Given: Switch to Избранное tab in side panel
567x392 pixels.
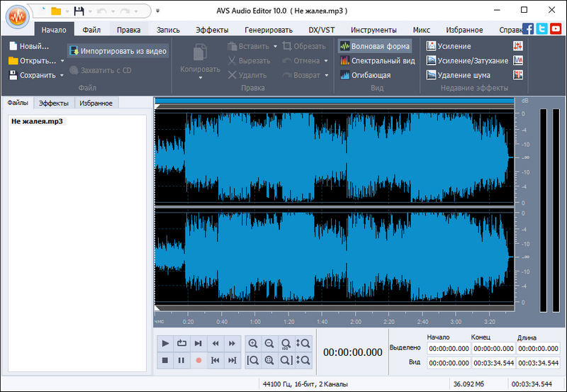Looking at the screenshot, I should [96, 103].
